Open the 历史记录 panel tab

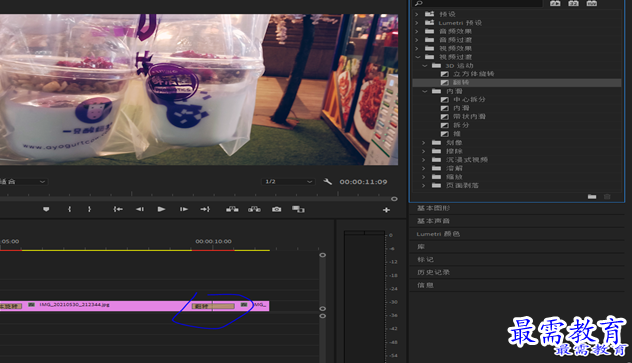(x=433, y=272)
